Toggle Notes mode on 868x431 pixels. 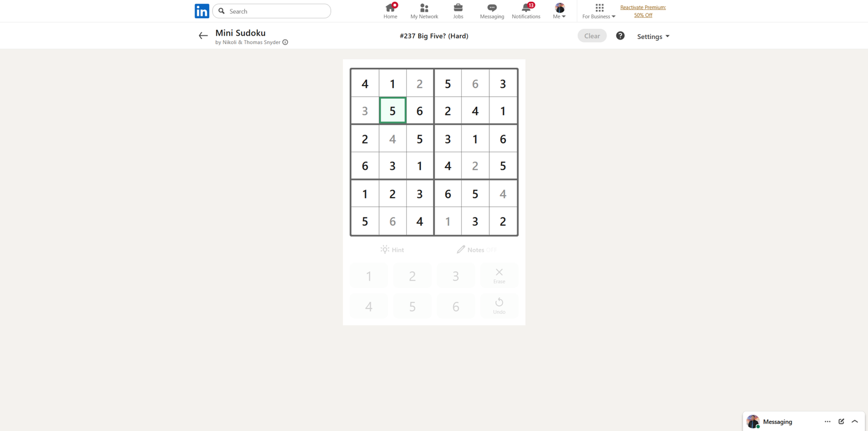[476, 250]
